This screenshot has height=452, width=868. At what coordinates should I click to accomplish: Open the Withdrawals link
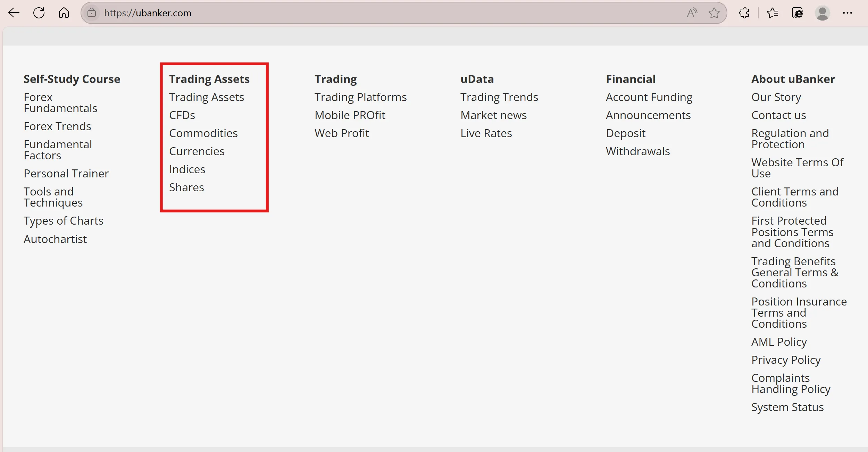[638, 151]
